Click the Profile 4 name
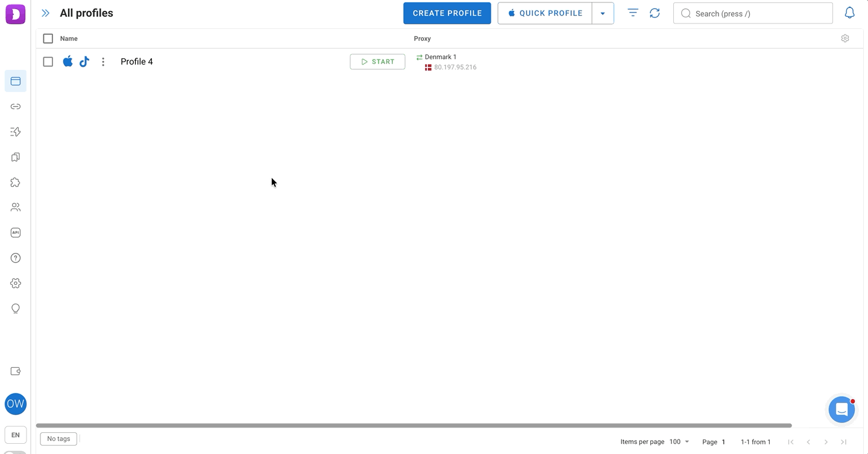Screen dimensions: 868x454 click(137, 61)
